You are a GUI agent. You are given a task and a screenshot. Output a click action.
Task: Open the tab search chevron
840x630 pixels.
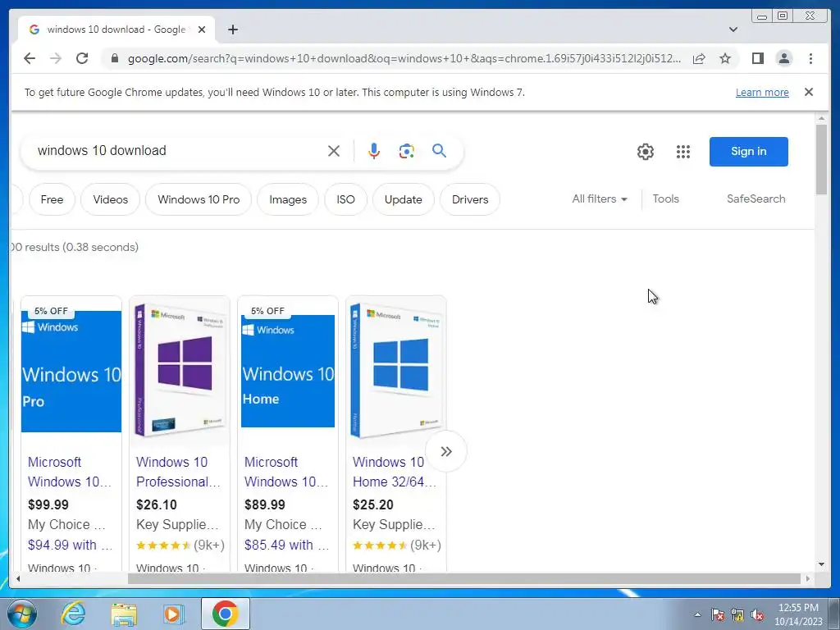[x=733, y=30]
